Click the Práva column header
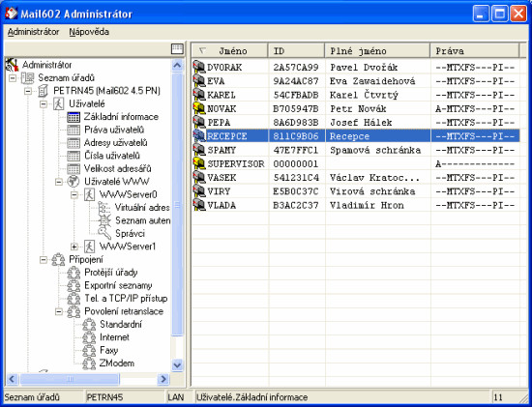The image size is (532, 407). (475, 51)
